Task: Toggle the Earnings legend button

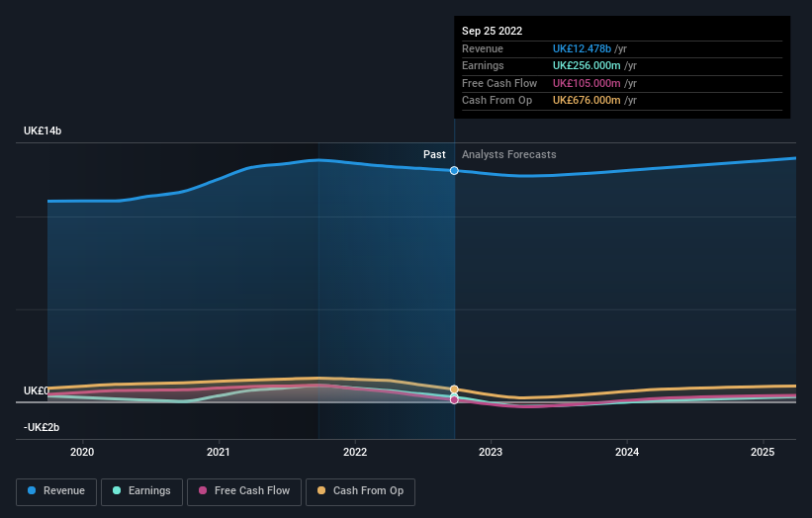Action: tap(141, 491)
